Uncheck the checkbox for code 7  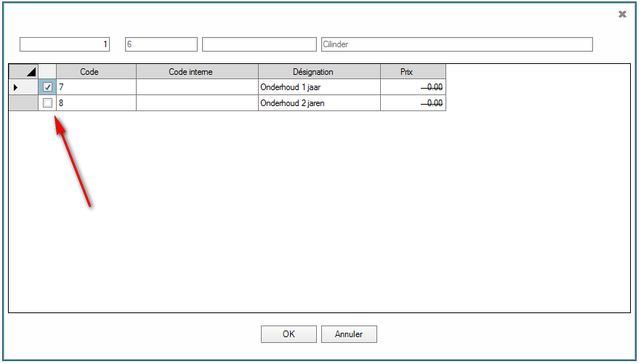(48, 87)
